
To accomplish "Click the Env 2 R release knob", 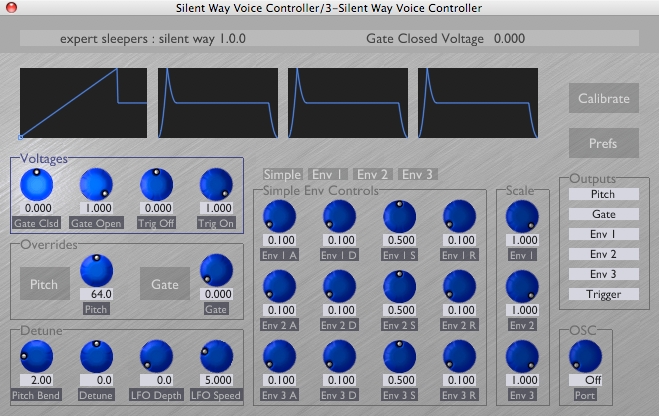I will click(x=460, y=286).
